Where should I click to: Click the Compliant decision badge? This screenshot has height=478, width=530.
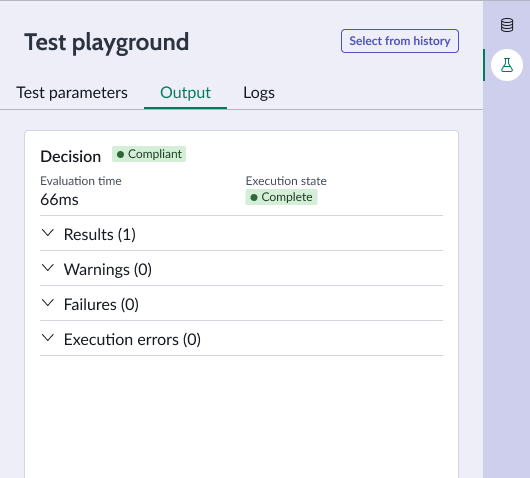(x=149, y=154)
